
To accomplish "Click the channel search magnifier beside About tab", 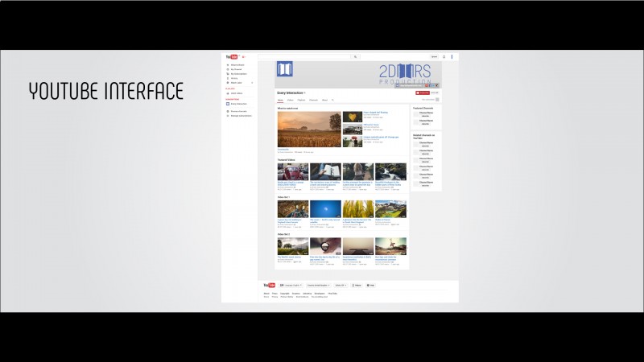I will [332, 100].
